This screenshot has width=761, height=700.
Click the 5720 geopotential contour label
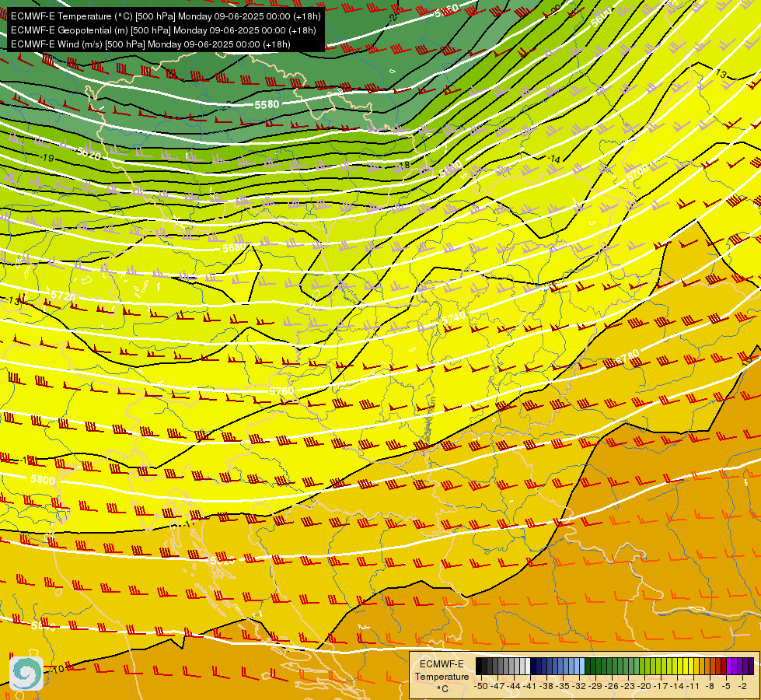63,296
